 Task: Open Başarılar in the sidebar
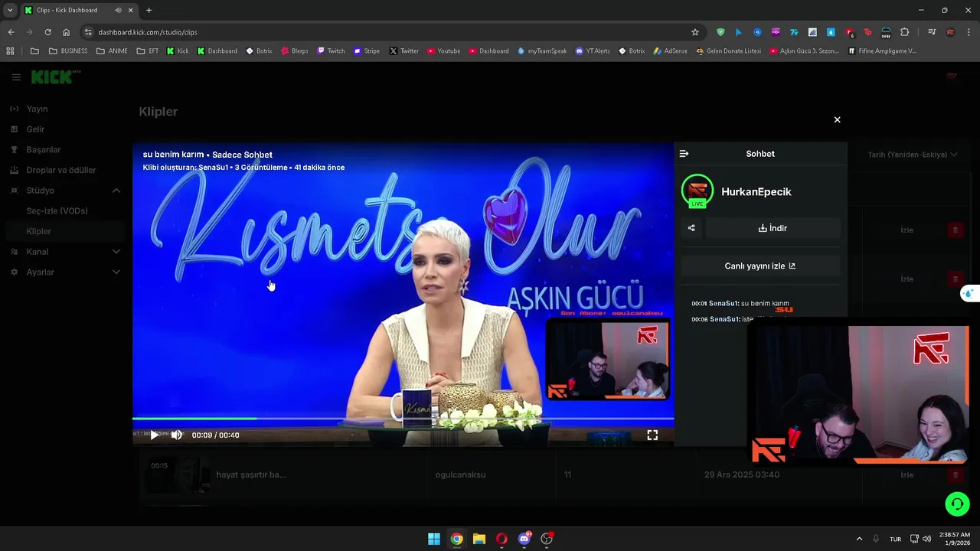43,150
